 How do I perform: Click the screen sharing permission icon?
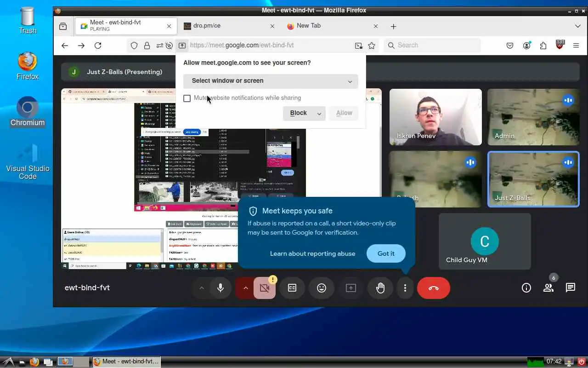pos(182,46)
